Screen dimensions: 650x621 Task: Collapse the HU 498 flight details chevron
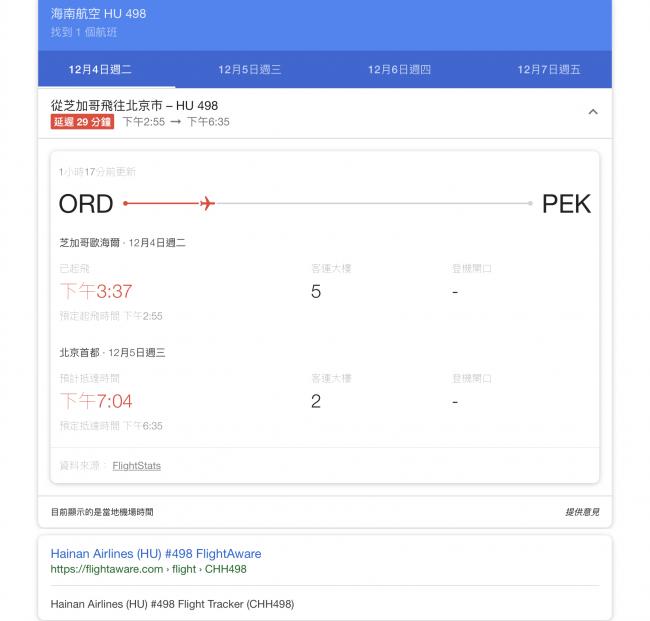coord(592,112)
